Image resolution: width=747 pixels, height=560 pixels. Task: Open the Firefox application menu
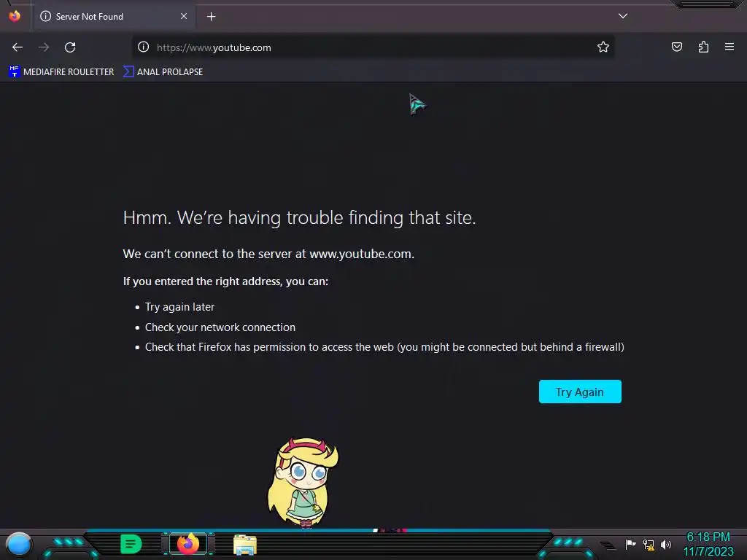729,47
